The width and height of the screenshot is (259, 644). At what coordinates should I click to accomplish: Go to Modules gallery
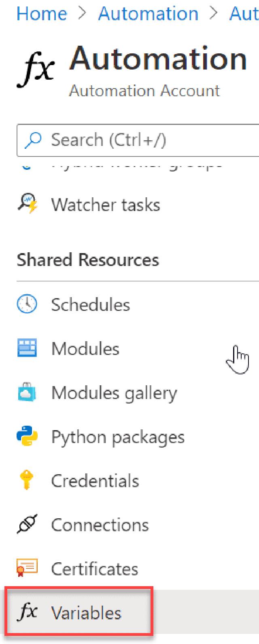pos(114,393)
